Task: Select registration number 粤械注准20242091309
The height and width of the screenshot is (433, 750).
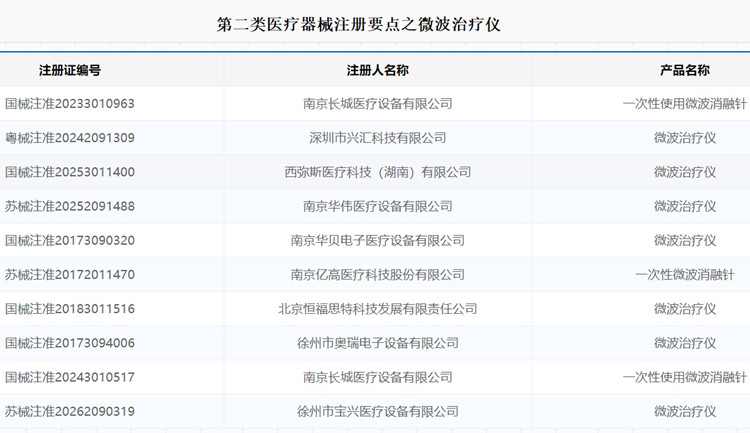Action: pos(70,138)
